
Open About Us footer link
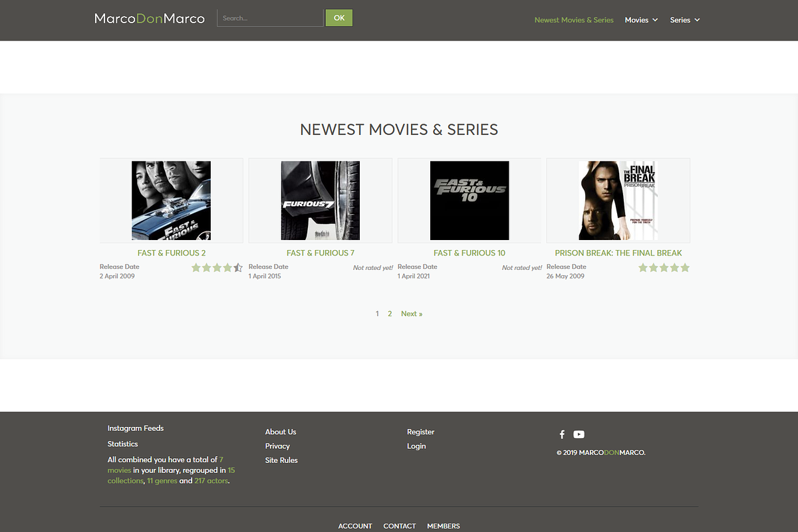281,432
